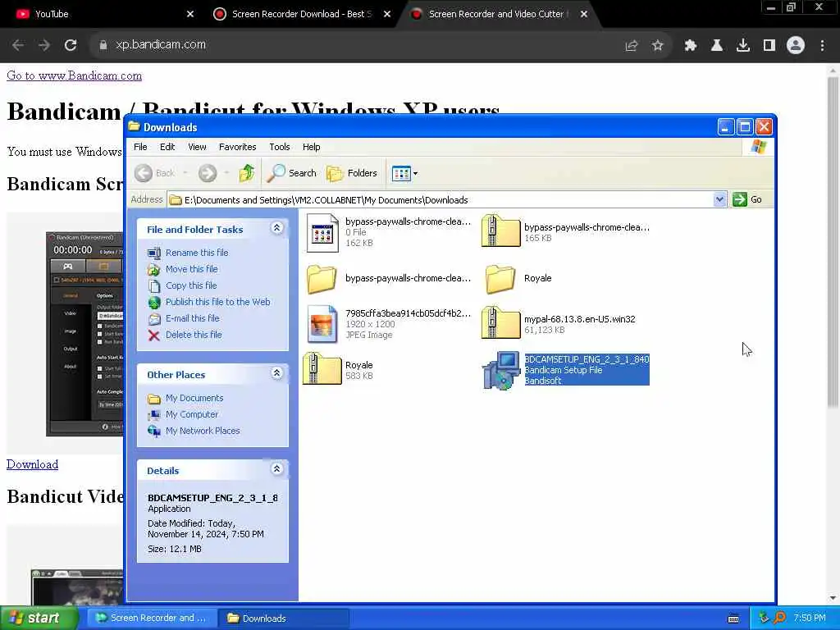Viewport: 840px width, 630px height.
Task: Toggle browser side panel icon
Action: tap(769, 46)
